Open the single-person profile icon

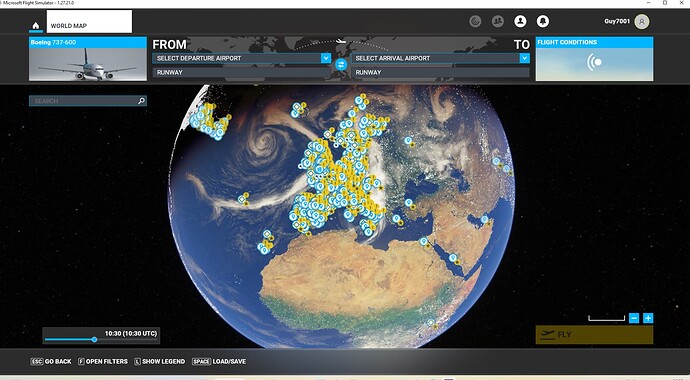520,21
